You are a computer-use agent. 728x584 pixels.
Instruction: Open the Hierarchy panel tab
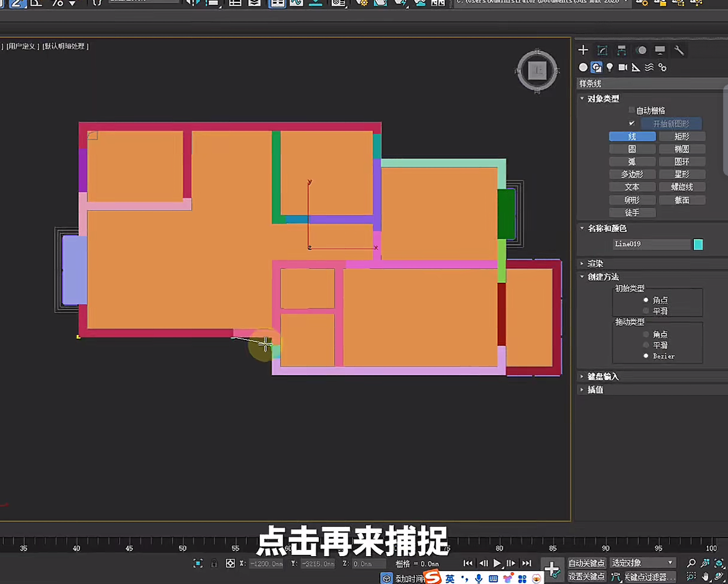coord(621,50)
